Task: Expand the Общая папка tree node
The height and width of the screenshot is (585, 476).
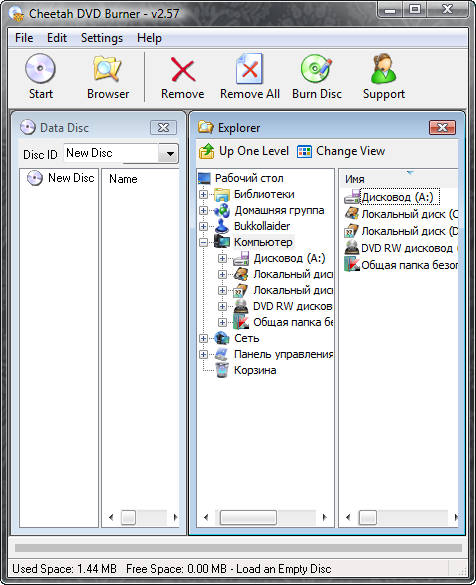Action: pyautogui.click(x=222, y=322)
